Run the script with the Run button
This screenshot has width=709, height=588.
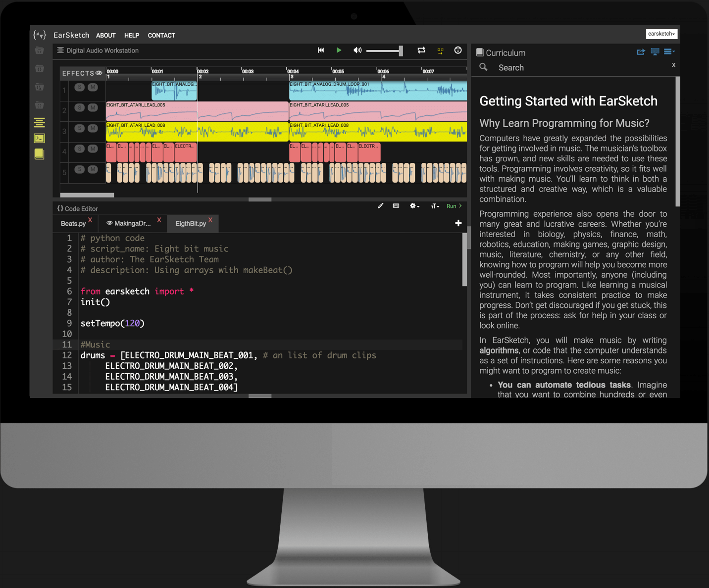click(x=454, y=206)
